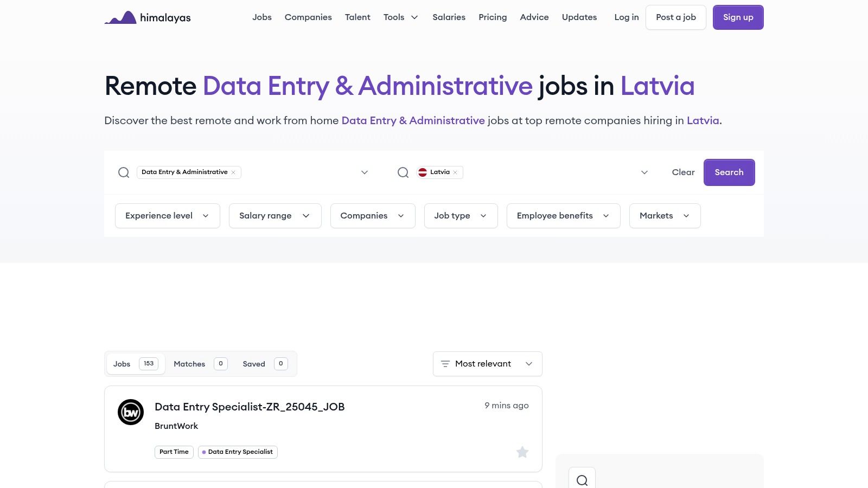The height and width of the screenshot is (488, 868).
Task: Remove the Latvia location tag
Action: coord(455,172)
